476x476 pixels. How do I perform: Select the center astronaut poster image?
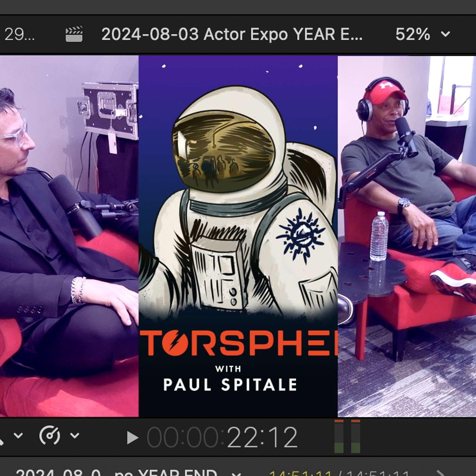tap(238, 236)
